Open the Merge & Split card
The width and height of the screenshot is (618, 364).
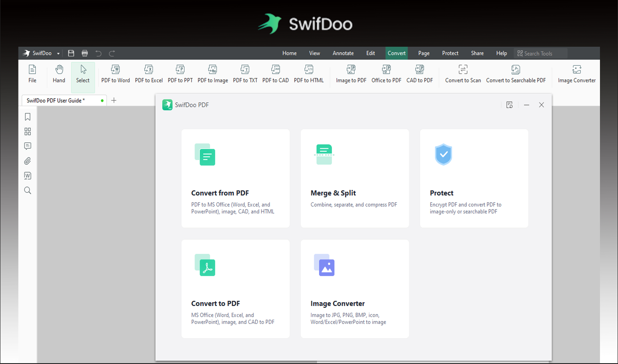[x=355, y=178]
